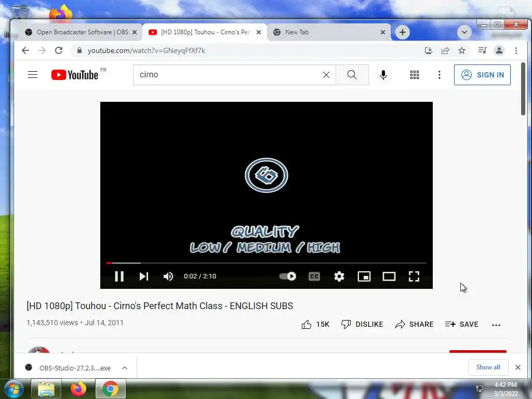Click Show all downloads

[x=488, y=367]
